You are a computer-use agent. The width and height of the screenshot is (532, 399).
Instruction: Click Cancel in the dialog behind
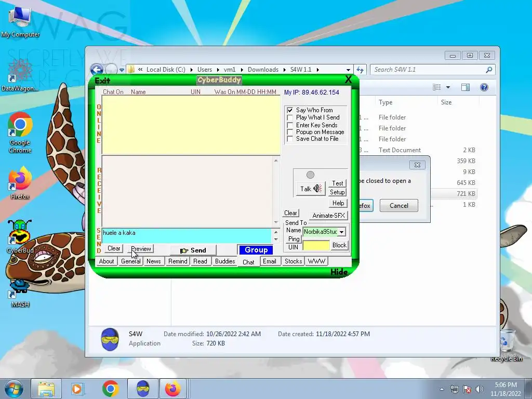[x=398, y=205]
